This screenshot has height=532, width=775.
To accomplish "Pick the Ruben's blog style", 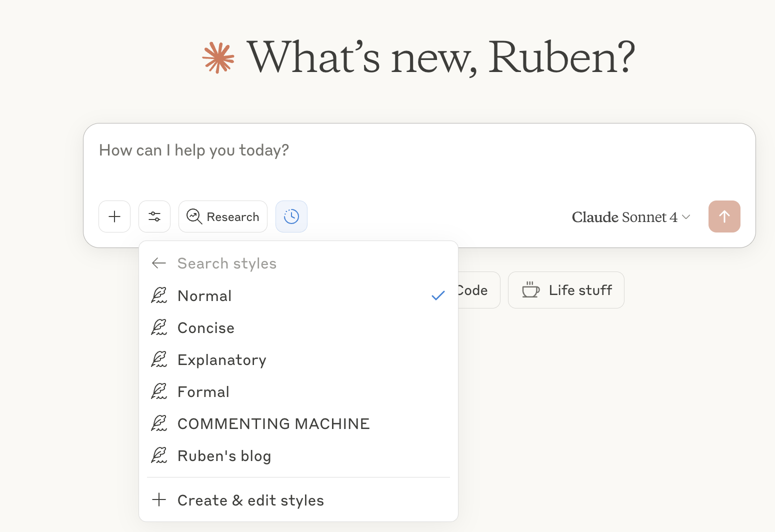I will point(298,455).
